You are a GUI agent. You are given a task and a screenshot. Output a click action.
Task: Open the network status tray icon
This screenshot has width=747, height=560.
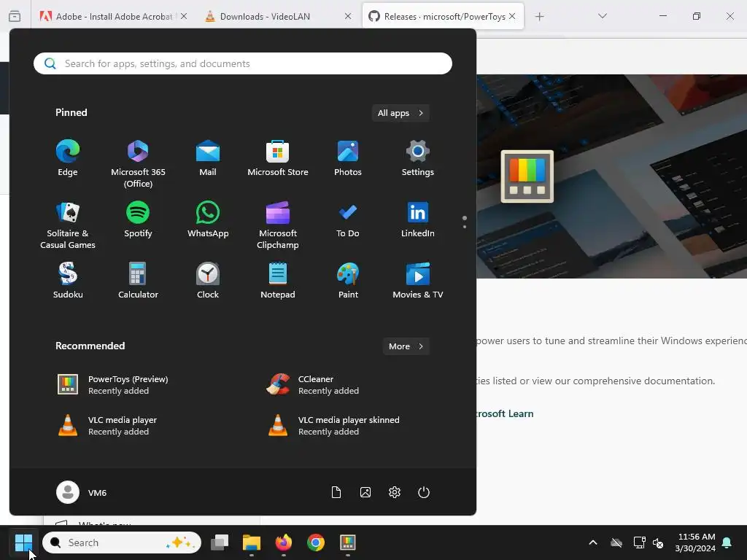(639, 542)
